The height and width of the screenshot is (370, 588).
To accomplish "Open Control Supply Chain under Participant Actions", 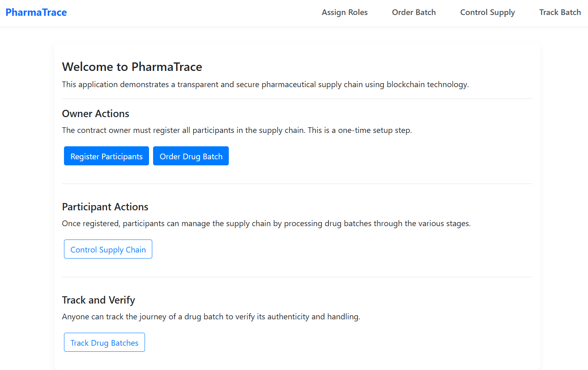I will (x=108, y=249).
